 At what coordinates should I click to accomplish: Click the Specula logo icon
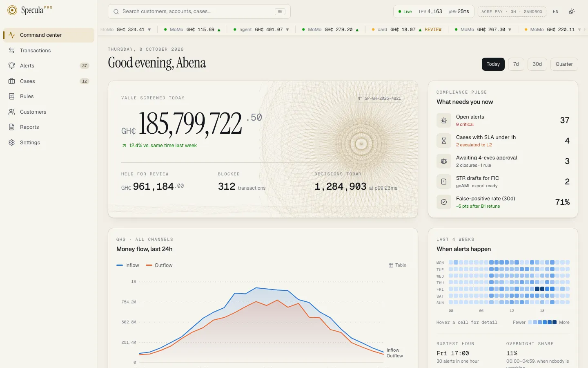click(12, 10)
